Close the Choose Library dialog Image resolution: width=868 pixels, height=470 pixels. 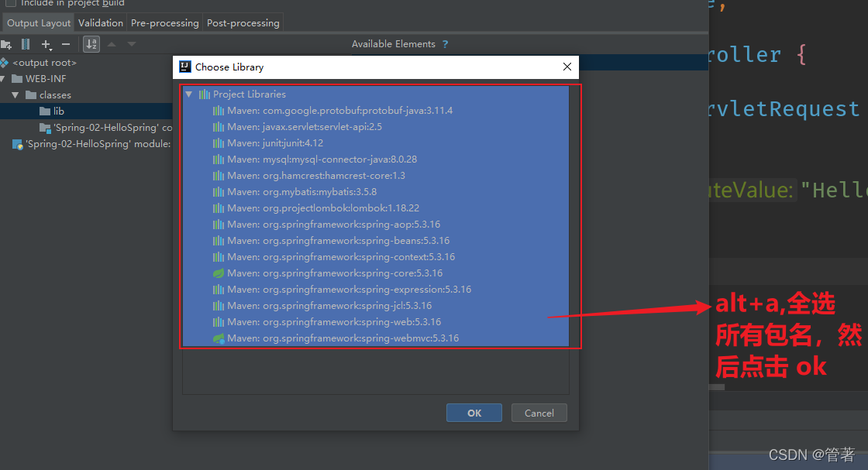(x=567, y=67)
